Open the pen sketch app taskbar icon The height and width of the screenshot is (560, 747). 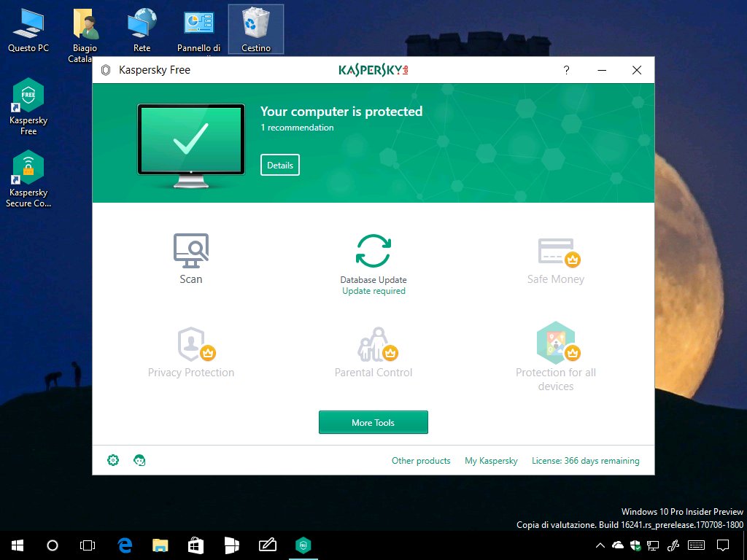tap(267, 545)
